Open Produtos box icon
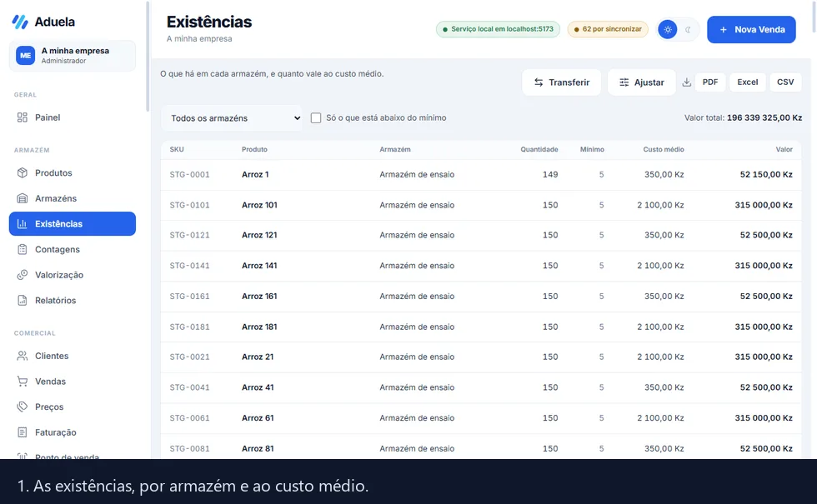Viewport: 817px width, 504px height. (x=22, y=173)
